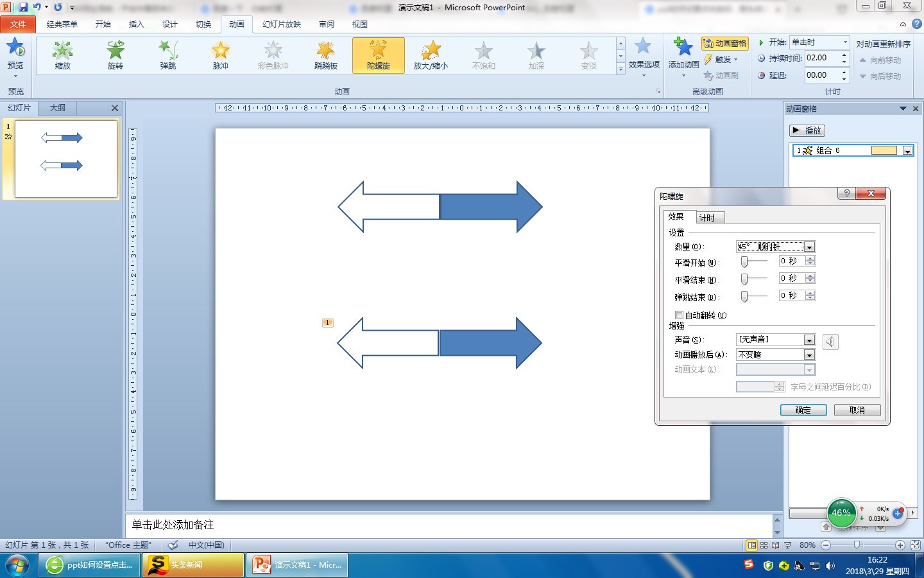Image resolution: width=924 pixels, height=578 pixels.
Task: Open the 声音 sound dropdown
Action: (809, 340)
